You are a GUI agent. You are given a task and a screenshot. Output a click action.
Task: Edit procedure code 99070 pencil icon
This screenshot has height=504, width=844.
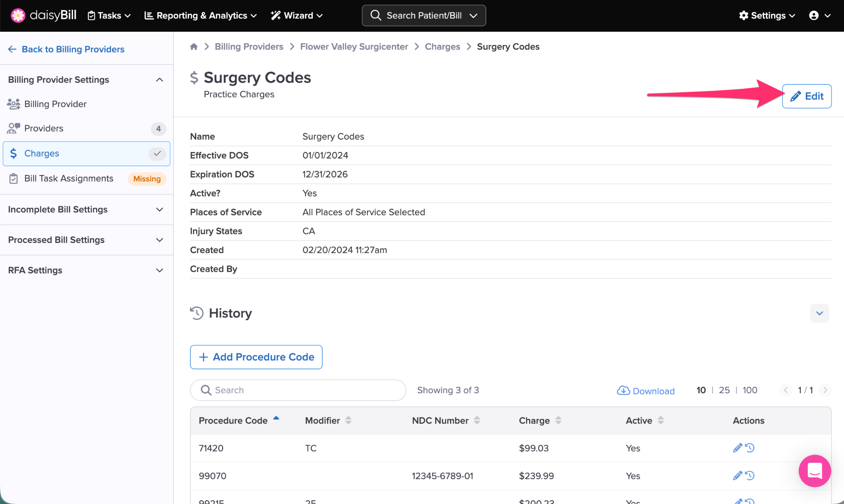click(737, 476)
